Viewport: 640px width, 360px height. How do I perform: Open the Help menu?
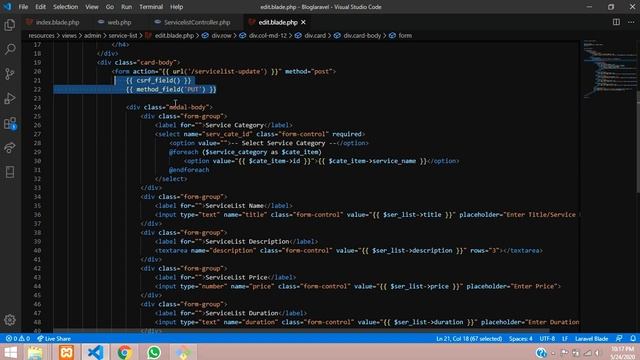[176, 7]
